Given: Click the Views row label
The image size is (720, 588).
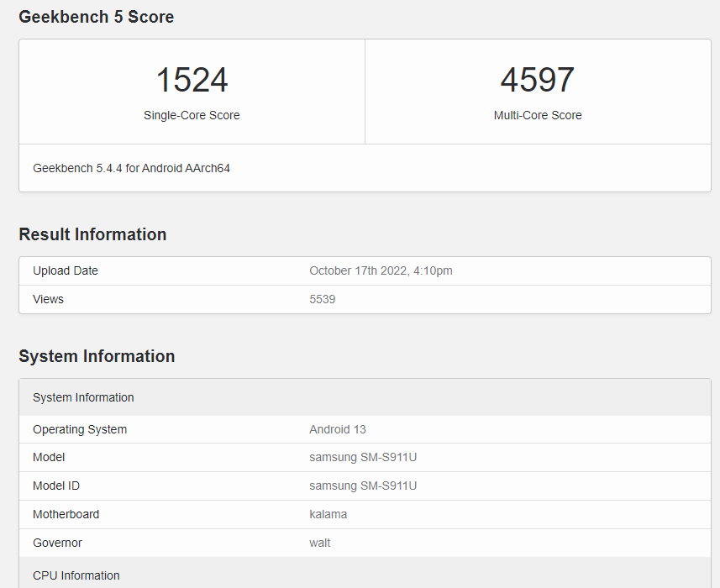Looking at the screenshot, I should click(x=48, y=299).
